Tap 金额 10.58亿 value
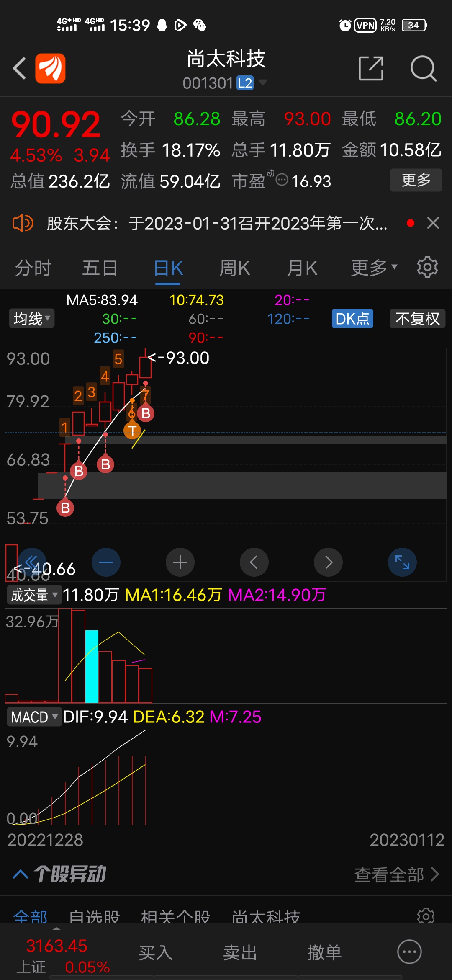Image resolution: width=452 pixels, height=980 pixels. pyautogui.click(x=410, y=150)
